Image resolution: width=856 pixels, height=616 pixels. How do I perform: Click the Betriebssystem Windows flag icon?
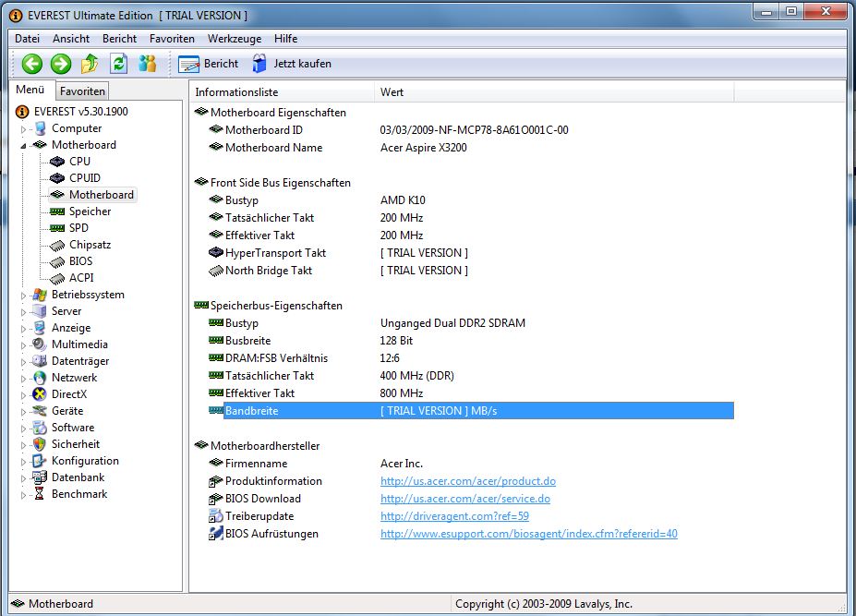coord(40,295)
